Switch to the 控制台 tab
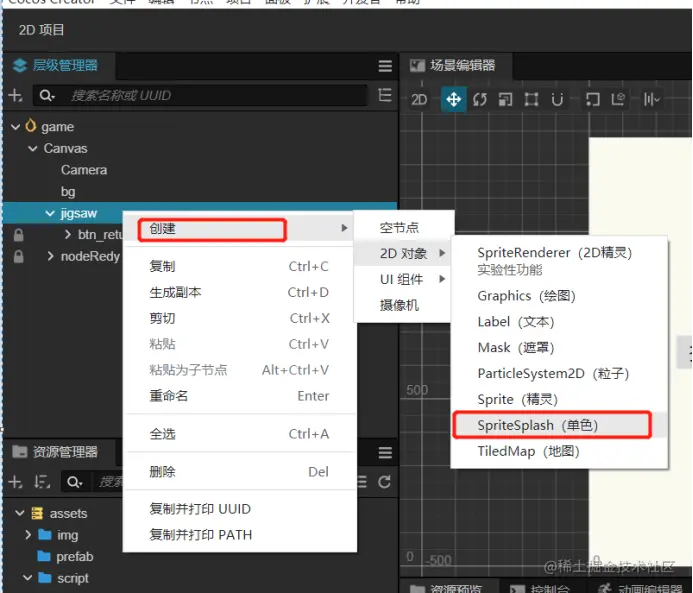The height and width of the screenshot is (593, 693). 540,588
